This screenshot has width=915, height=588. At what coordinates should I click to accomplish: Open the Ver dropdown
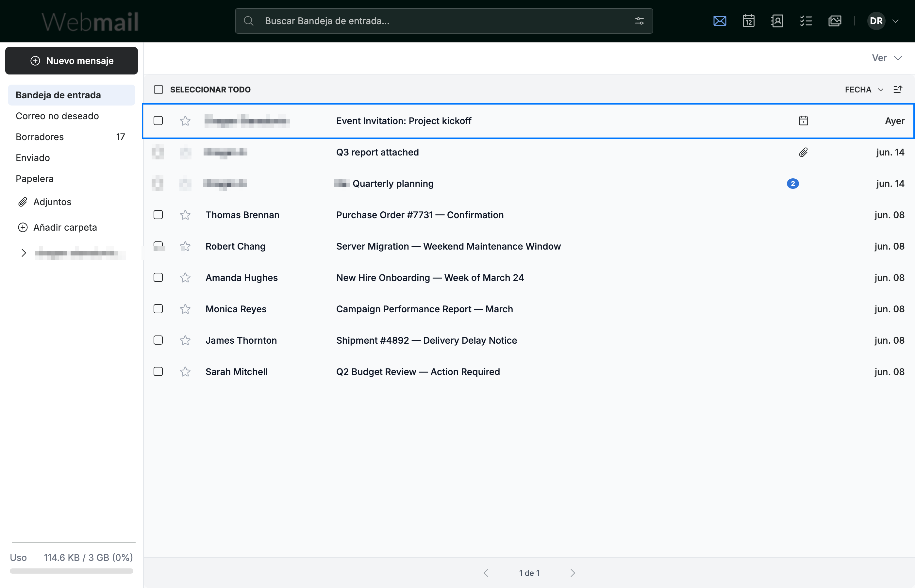point(886,58)
